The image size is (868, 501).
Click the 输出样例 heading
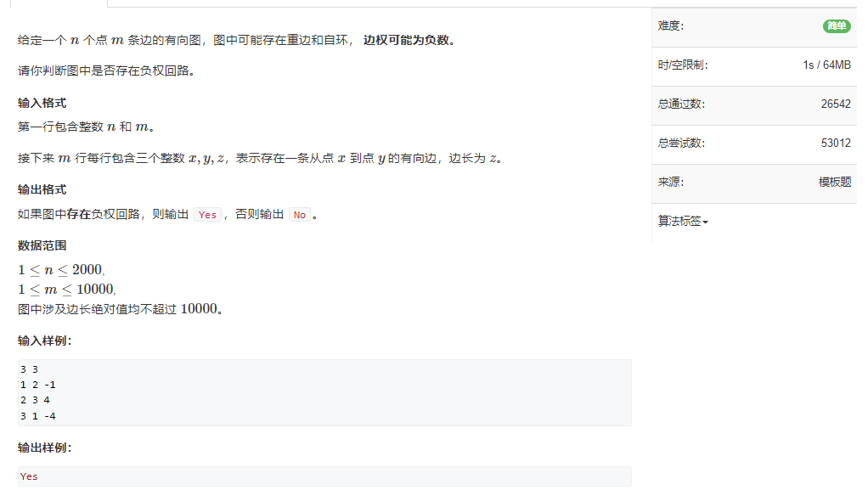(x=44, y=448)
